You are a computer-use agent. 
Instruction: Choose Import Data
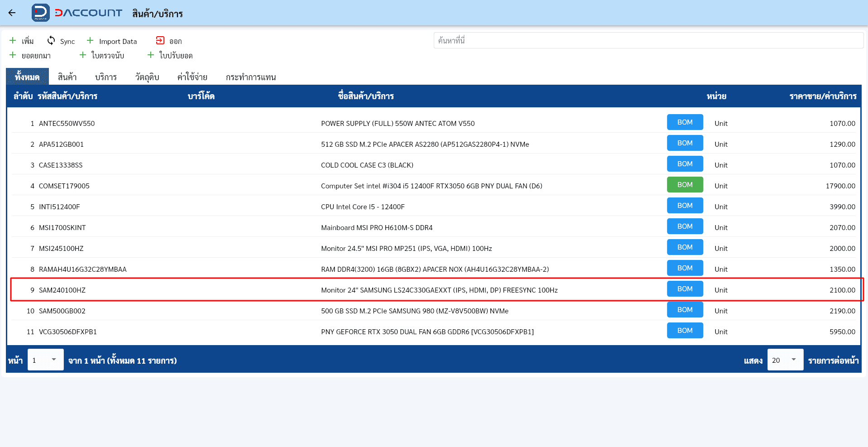point(118,42)
